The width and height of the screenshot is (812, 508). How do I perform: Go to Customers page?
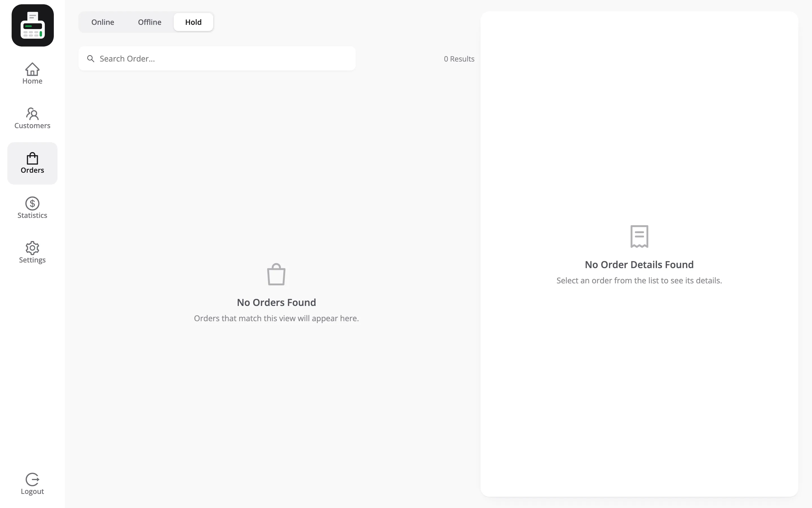tap(32, 118)
